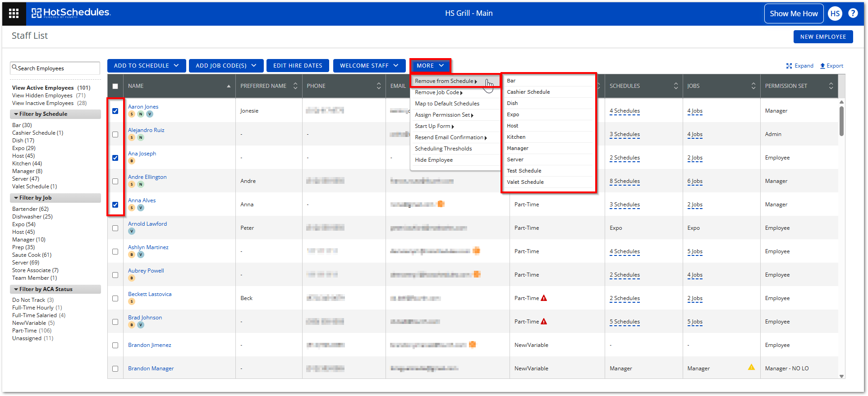Uncheck Ana Joseph checkbox
This screenshot has height=396, width=868.
click(x=115, y=158)
